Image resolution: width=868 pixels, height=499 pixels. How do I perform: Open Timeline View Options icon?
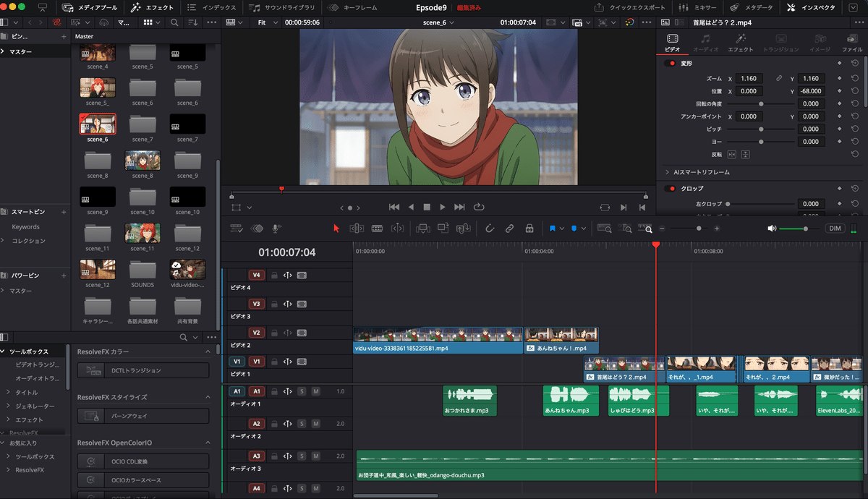237,229
